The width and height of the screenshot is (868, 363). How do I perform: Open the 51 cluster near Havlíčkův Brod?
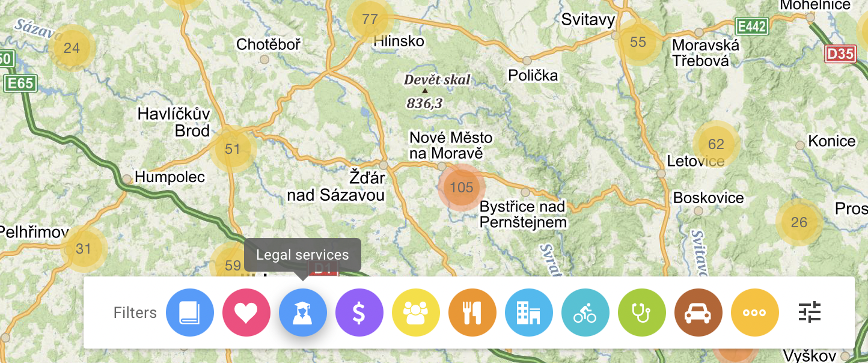(x=233, y=150)
